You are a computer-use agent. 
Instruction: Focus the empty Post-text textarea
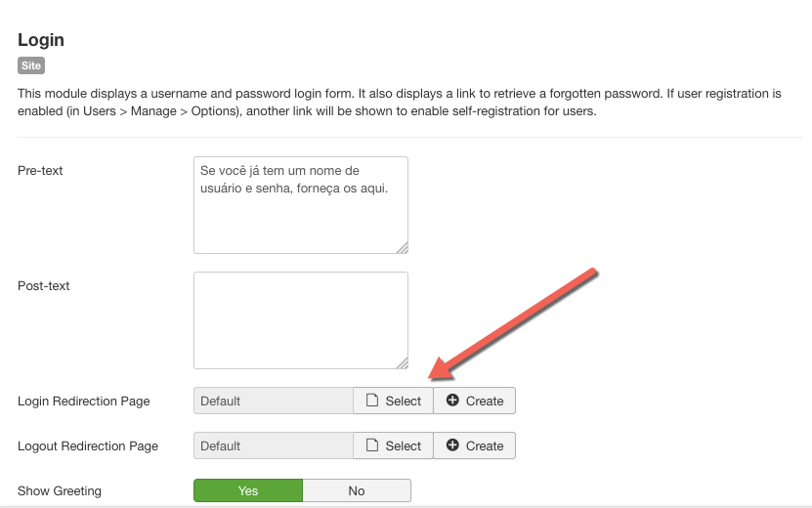pyautogui.click(x=300, y=320)
